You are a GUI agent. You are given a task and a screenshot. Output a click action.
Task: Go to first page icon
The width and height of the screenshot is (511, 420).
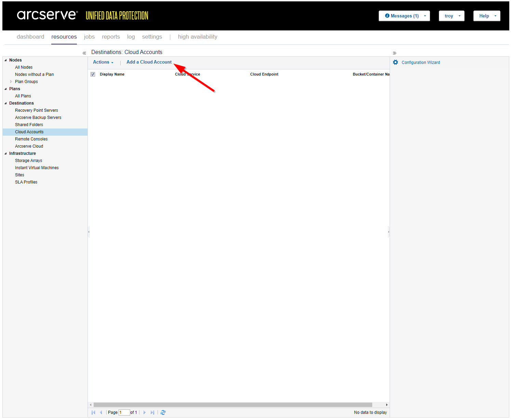pos(93,412)
